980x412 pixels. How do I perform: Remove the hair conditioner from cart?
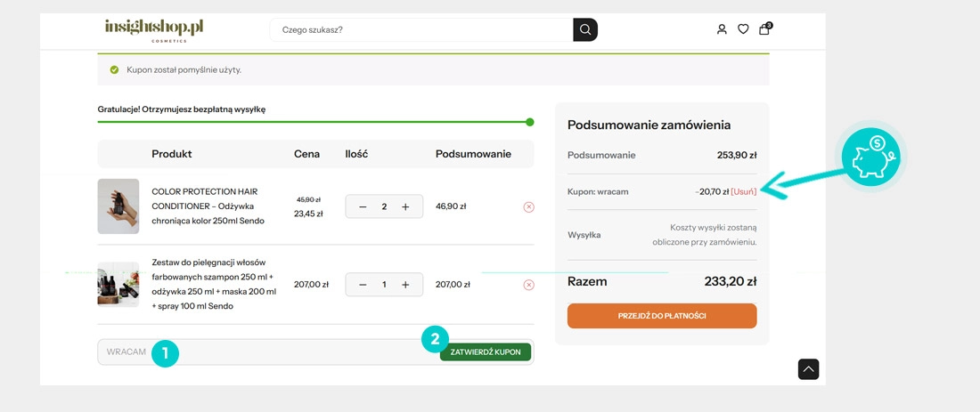point(528,206)
